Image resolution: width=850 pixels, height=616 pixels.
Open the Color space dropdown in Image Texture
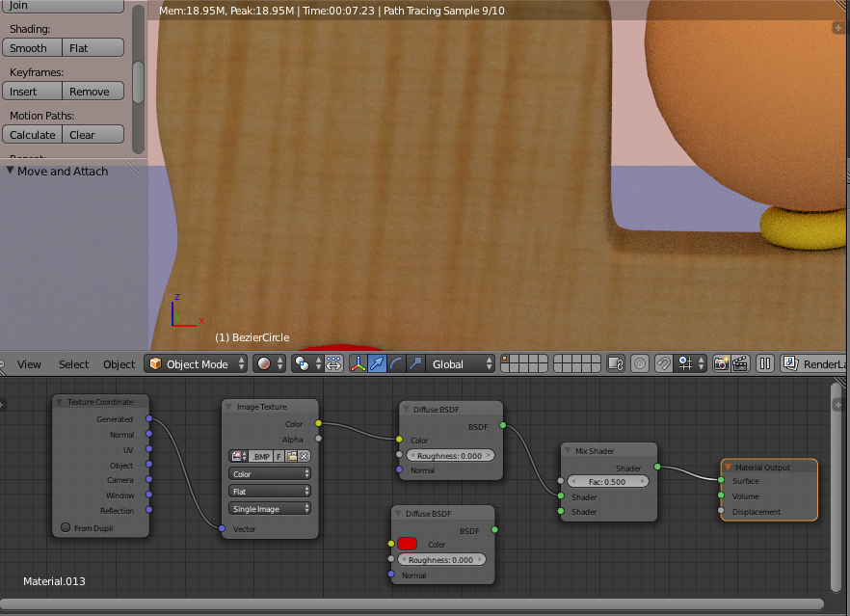tap(270, 474)
